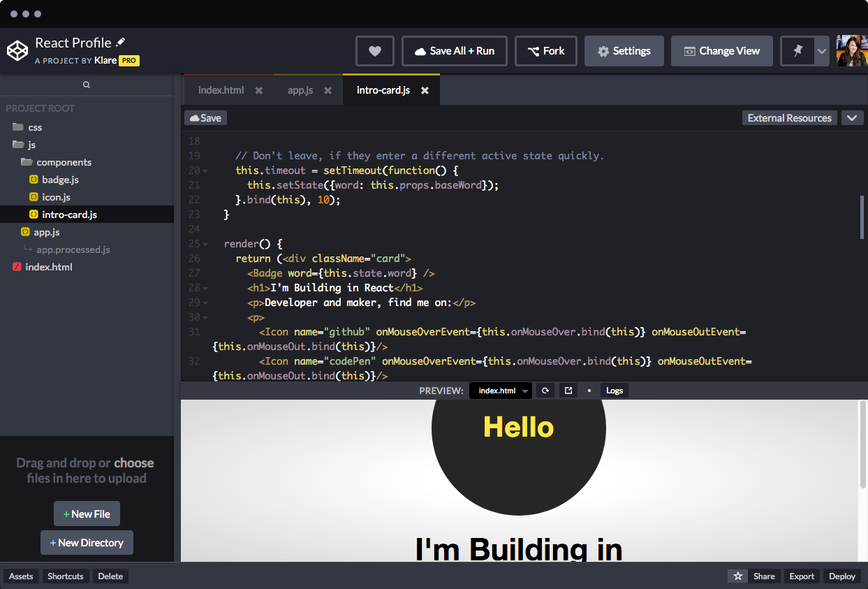Click the Change View icon
Image resolution: width=868 pixels, height=589 pixels.
click(721, 50)
